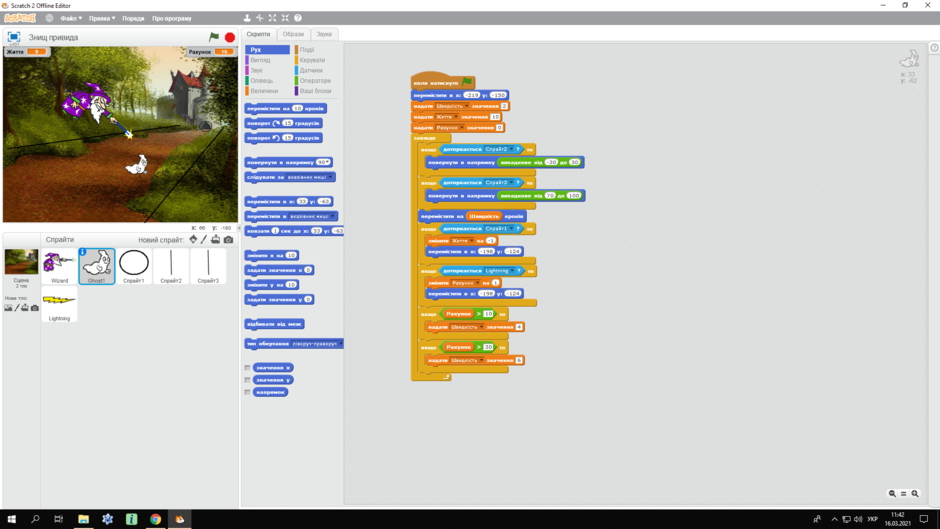Click the green flag to start
The width and height of the screenshot is (940, 529).
pyautogui.click(x=214, y=37)
